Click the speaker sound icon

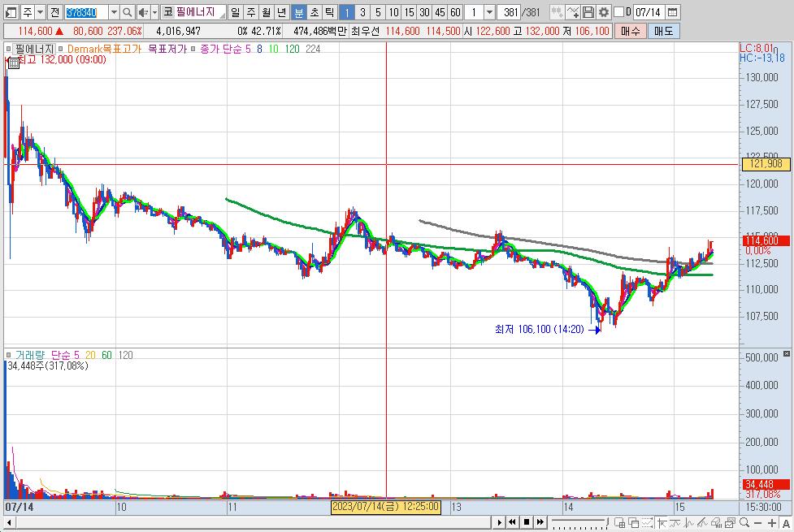pos(143,12)
